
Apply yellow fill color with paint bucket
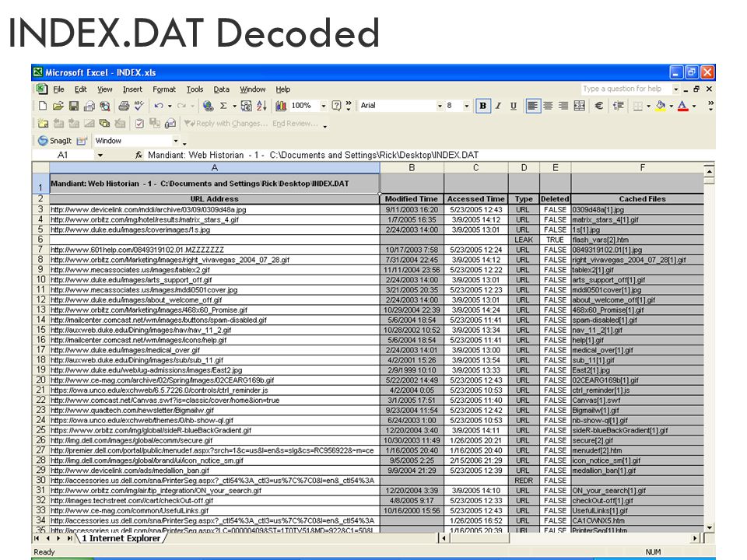point(661,106)
